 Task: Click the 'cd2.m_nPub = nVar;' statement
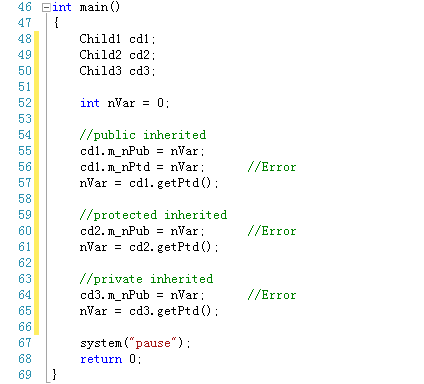(142, 231)
